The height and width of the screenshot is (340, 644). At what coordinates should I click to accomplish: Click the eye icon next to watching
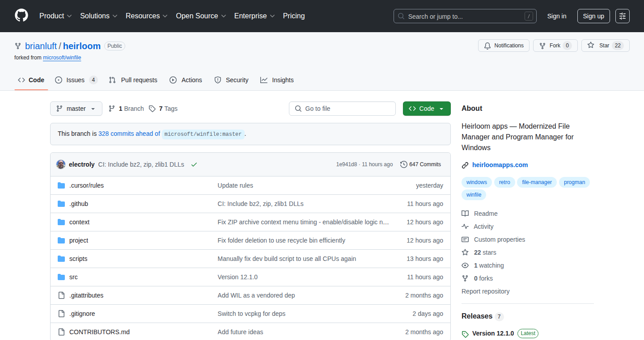click(x=465, y=265)
